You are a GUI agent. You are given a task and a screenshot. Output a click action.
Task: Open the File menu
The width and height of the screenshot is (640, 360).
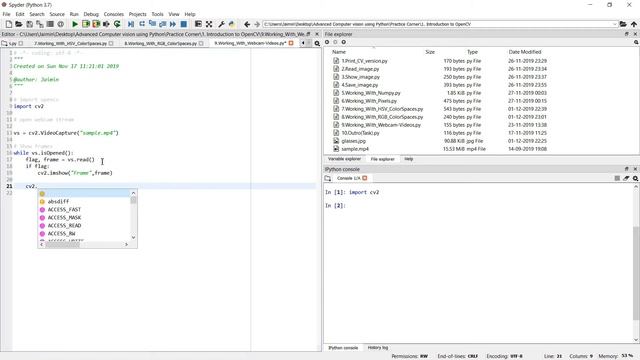pyautogui.click(x=7, y=14)
